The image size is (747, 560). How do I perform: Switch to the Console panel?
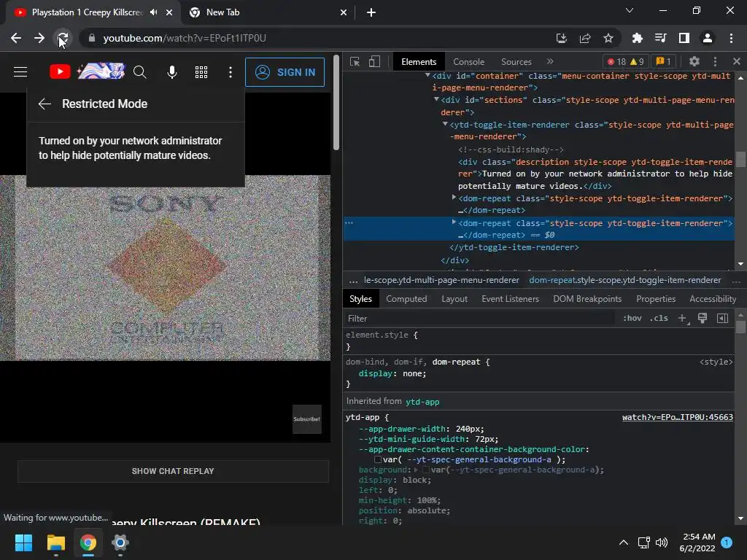pyautogui.click(x=469, y=62)
